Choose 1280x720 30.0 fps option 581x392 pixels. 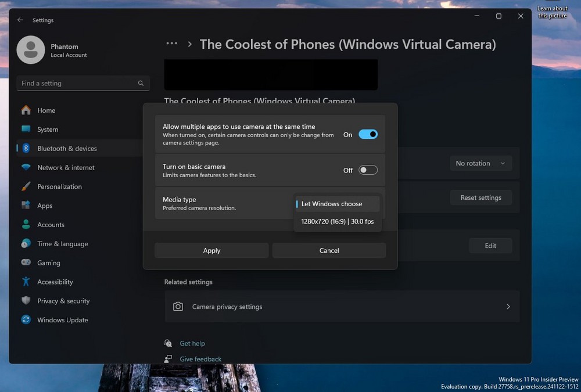(337, 222)
